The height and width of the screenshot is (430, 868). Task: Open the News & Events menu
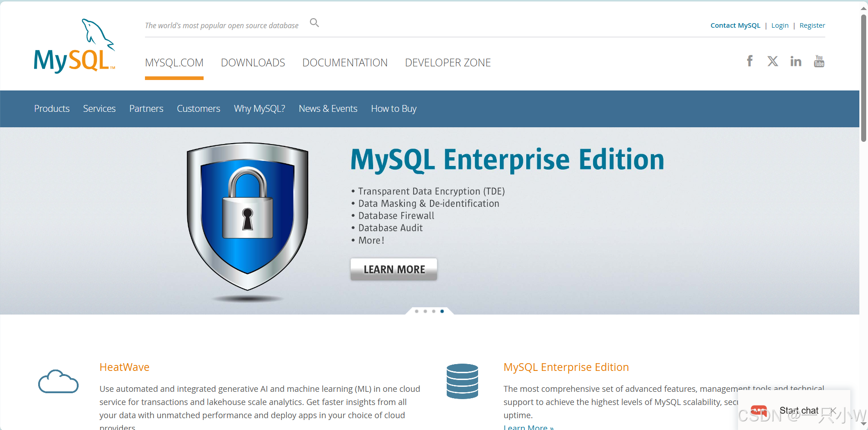point(328,109)
